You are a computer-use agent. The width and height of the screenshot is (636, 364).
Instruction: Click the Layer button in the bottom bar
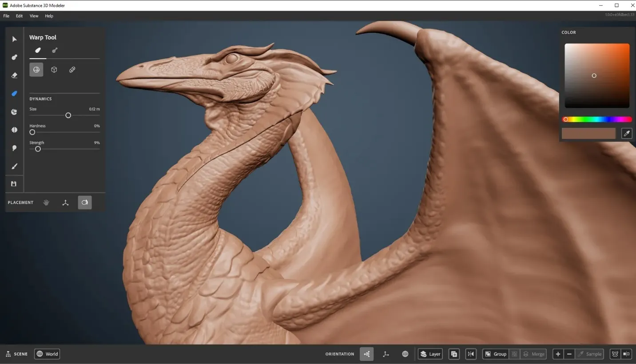point(429,354)
